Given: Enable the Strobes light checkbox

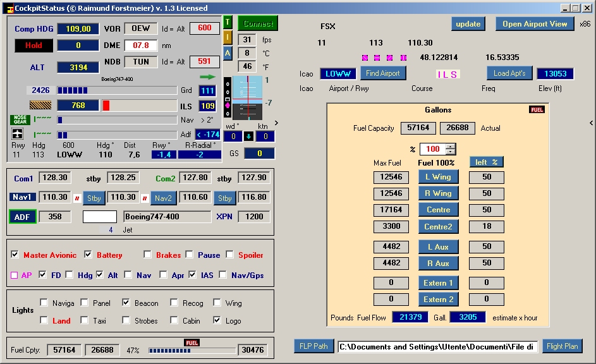Looking at the screenshot, I should (x=126, y=320).
